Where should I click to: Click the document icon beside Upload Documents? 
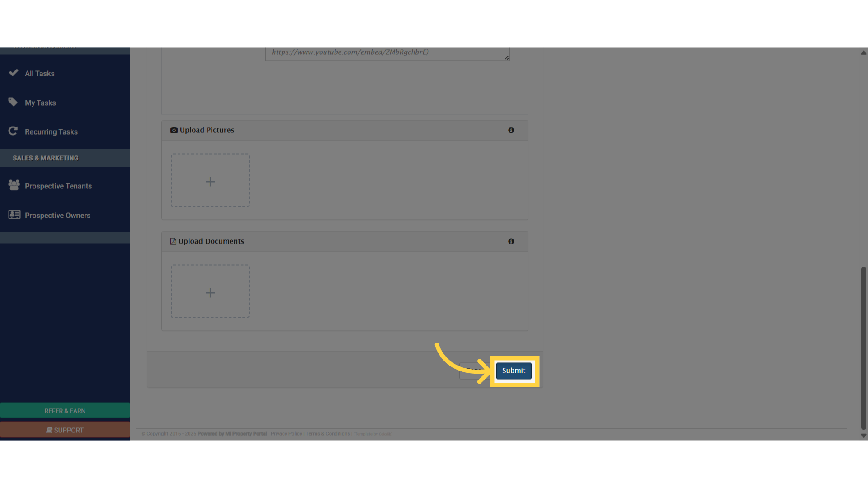173,241
